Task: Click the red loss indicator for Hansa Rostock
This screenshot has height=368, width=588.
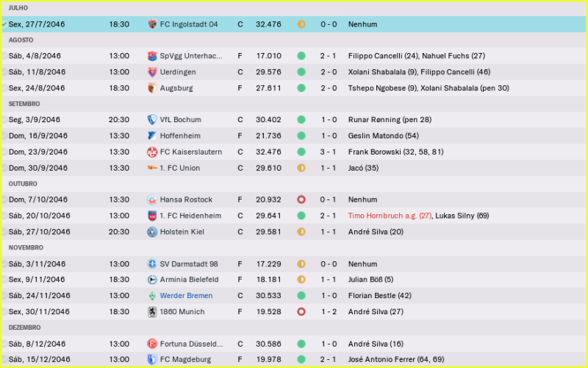Action: click(x=301, y=200)
